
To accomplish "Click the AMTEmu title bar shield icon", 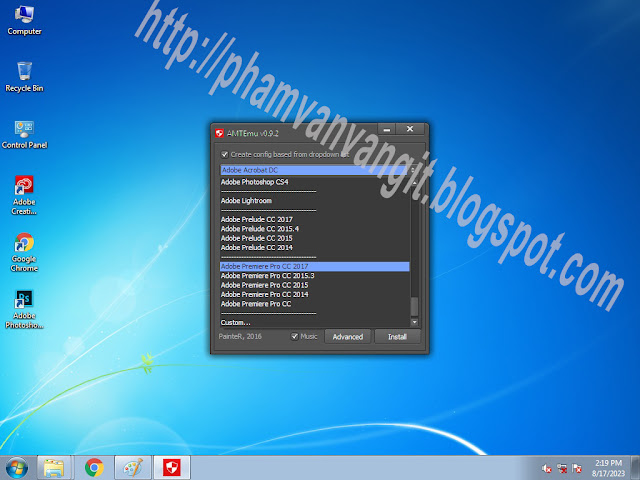I will click(220, 133).
